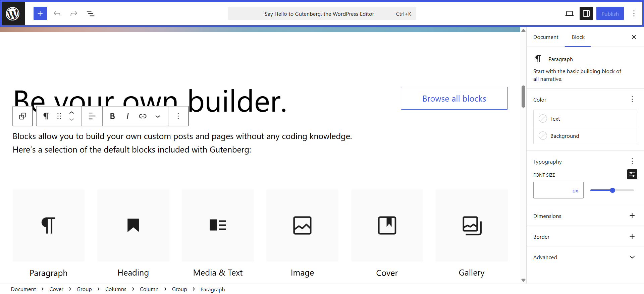This screenshot has height=294, width=644.
Task: Open more rich text controls dropdown
Action: tap(158, 116)
